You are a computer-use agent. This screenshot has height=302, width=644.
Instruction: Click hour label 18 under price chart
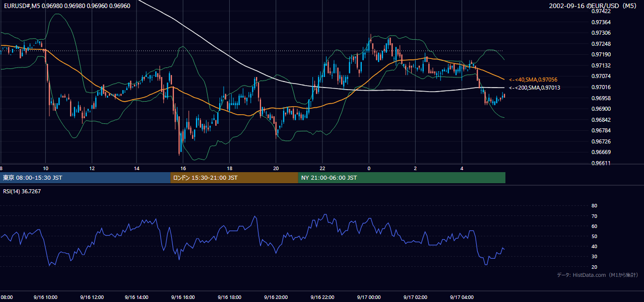coord(229,168)
